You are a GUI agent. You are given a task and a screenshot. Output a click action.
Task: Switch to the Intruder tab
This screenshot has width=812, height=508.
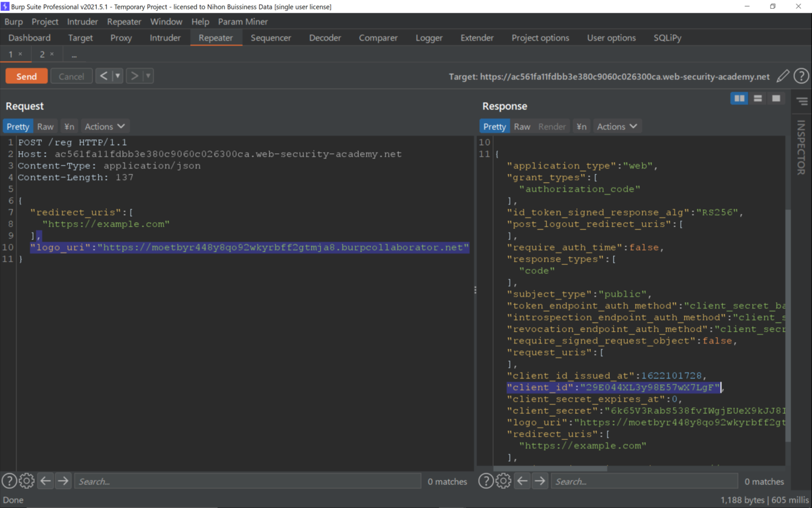point(165,38)
